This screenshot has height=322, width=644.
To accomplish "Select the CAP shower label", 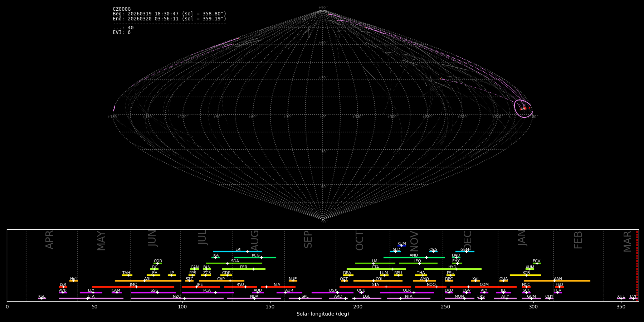I will click(x=221, y=279).
